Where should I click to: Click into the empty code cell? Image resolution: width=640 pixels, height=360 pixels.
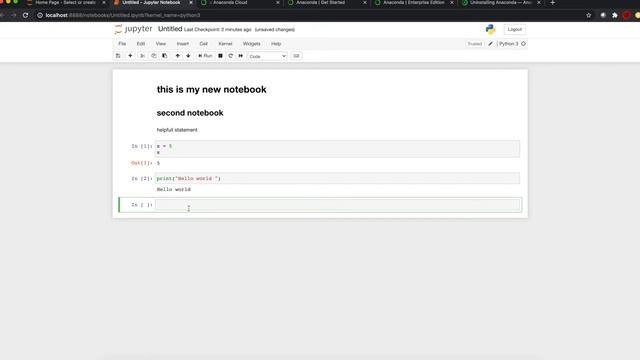338,205
